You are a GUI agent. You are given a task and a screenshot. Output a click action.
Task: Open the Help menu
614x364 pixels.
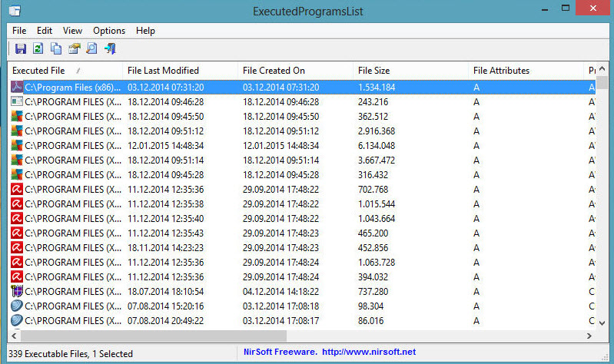click(x=145, y=31)
